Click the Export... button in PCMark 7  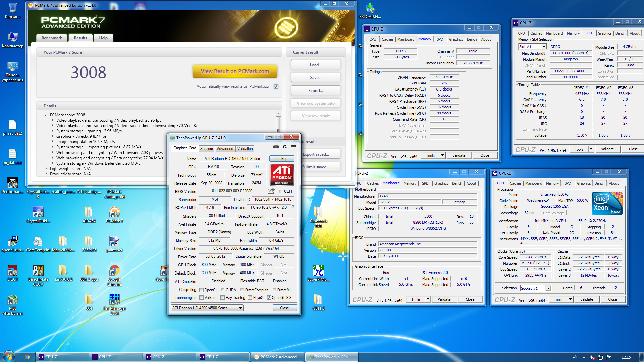pyautogui.click(x=316, y=90)
